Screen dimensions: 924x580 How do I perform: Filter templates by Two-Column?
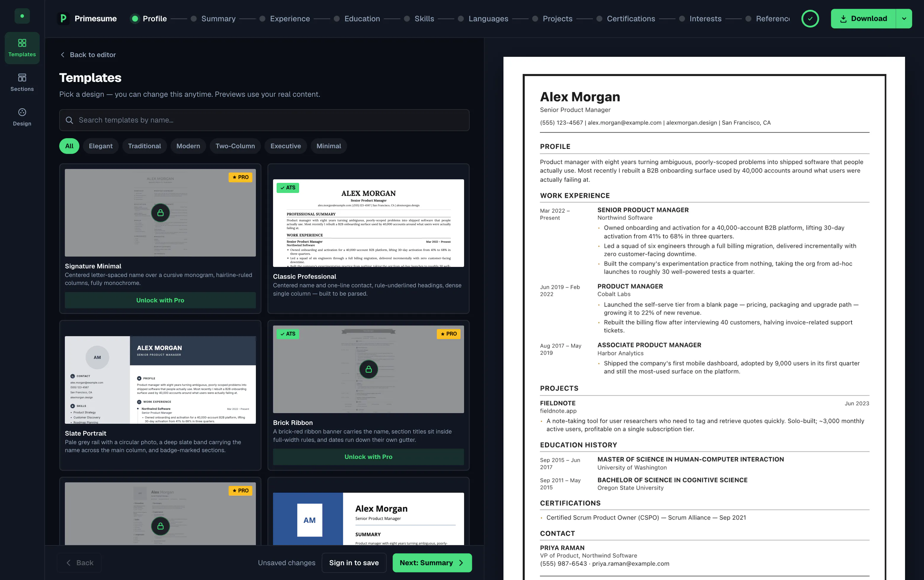pyautogui.click(x=235, y=146)
